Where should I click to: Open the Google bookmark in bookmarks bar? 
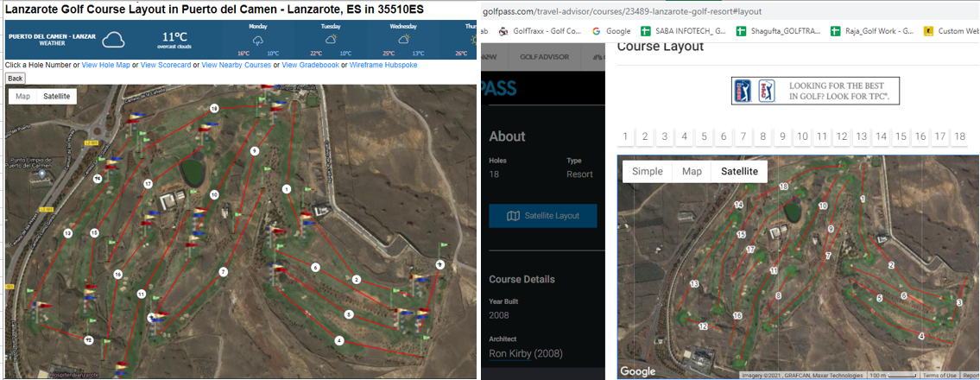[611, 30]
